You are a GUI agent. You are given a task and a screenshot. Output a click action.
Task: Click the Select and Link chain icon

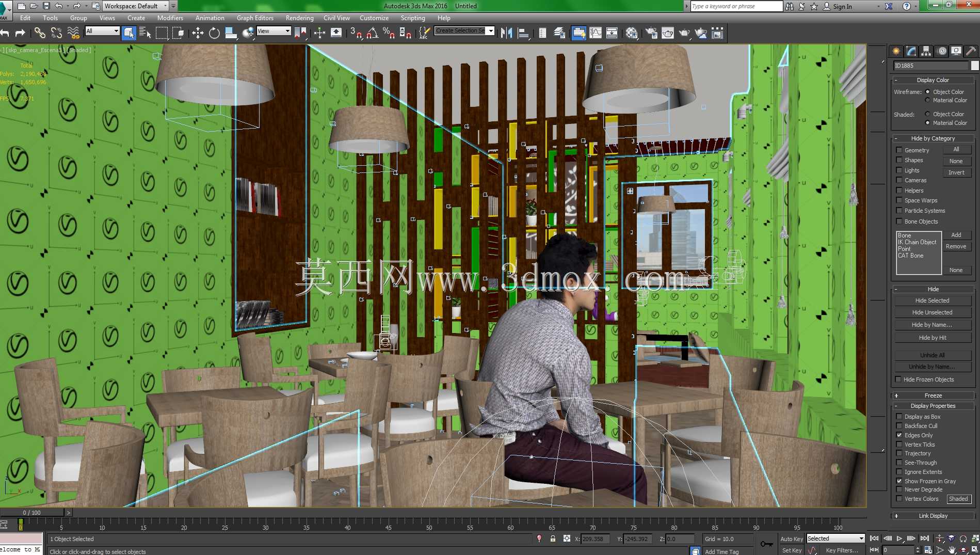[x=40, y=33]
